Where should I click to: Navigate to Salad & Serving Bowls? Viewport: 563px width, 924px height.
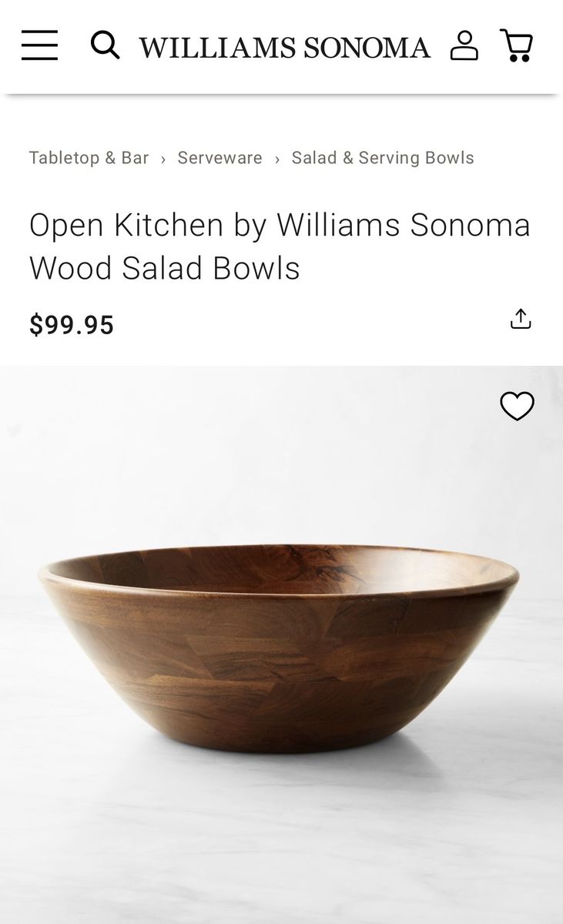(382, 158)
